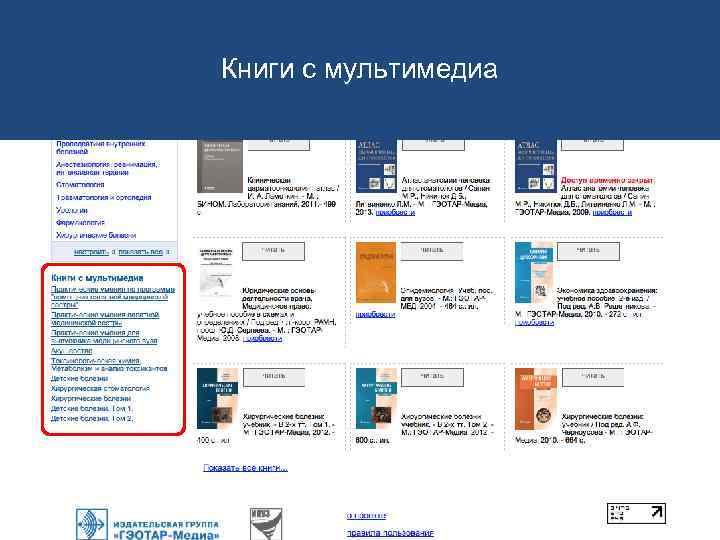Screen dimensions: 720x540
Task: Select Стоматология category in sidebar
Action: 80,185
